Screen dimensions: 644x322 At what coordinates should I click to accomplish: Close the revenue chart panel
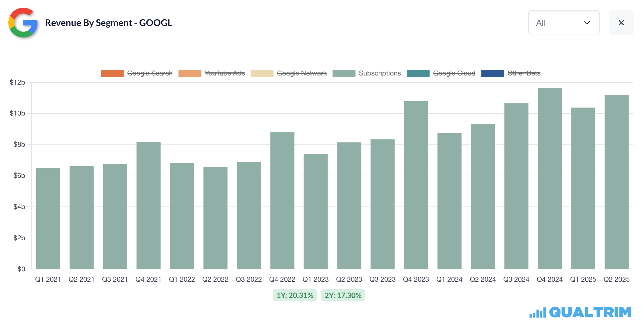pyautogui.click(x=621, y=23)
